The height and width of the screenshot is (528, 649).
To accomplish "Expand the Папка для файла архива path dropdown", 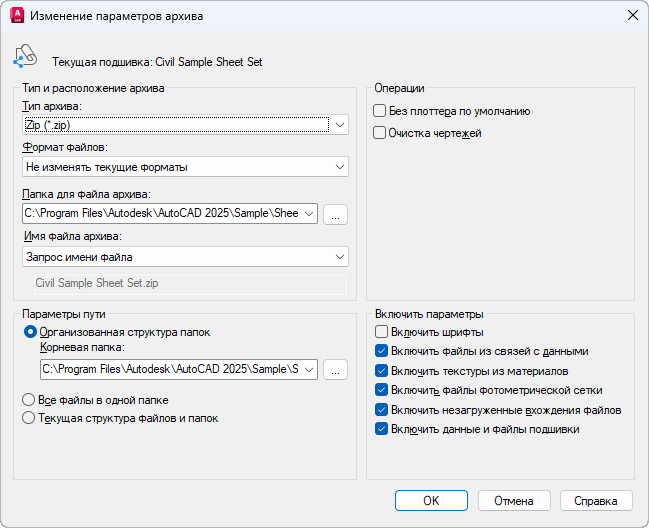I will coord(308,213).
